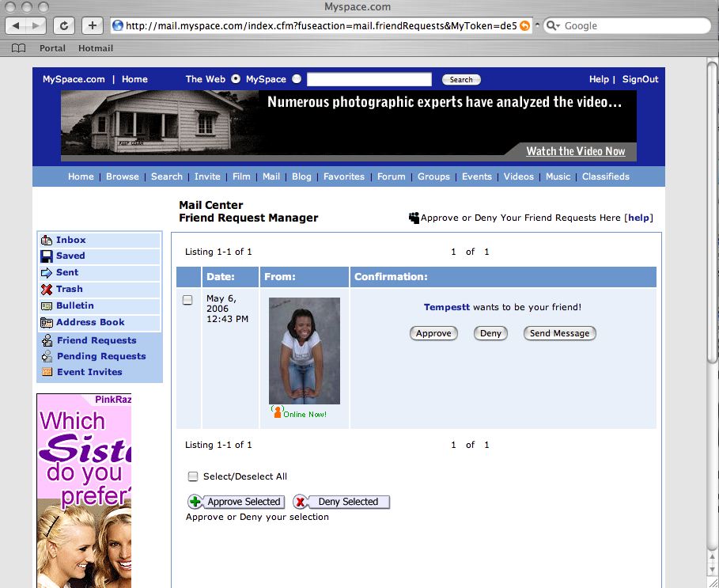Click the Bulletin icon
The height and width of the screenshot is (588, 719).
coord(47,306)
